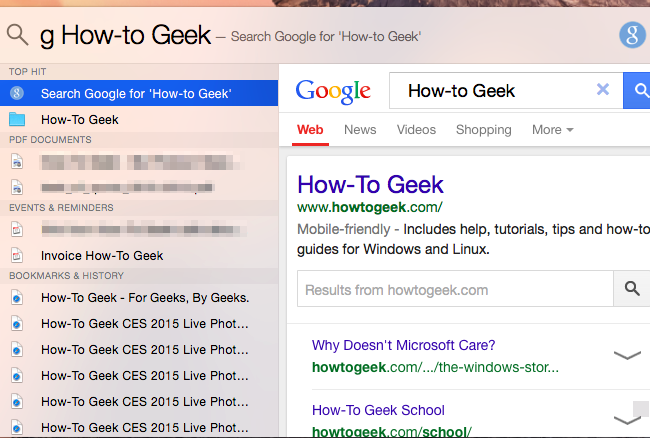Switch to the News tab

click(x=360, y=130)
